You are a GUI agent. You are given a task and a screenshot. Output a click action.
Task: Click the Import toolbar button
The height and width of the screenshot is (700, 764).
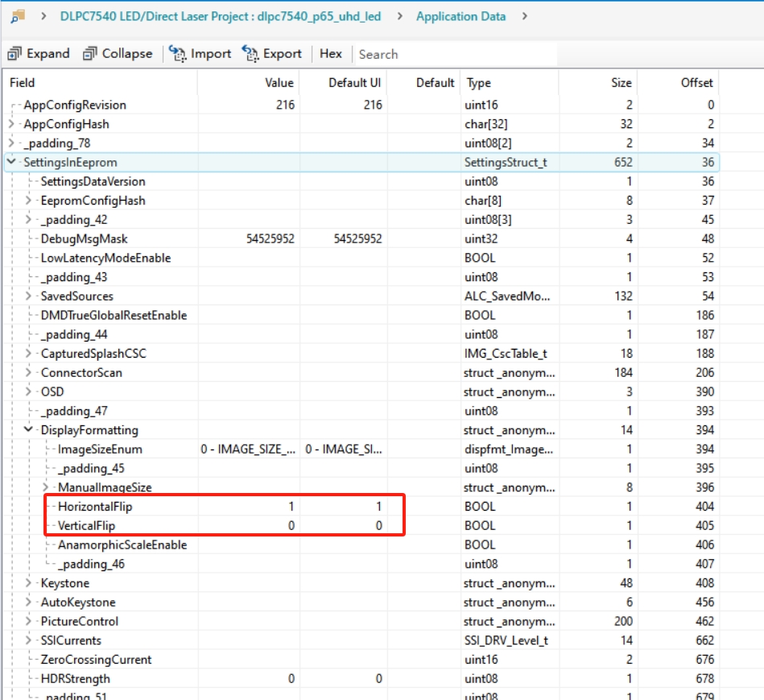(x=200, y=54)
